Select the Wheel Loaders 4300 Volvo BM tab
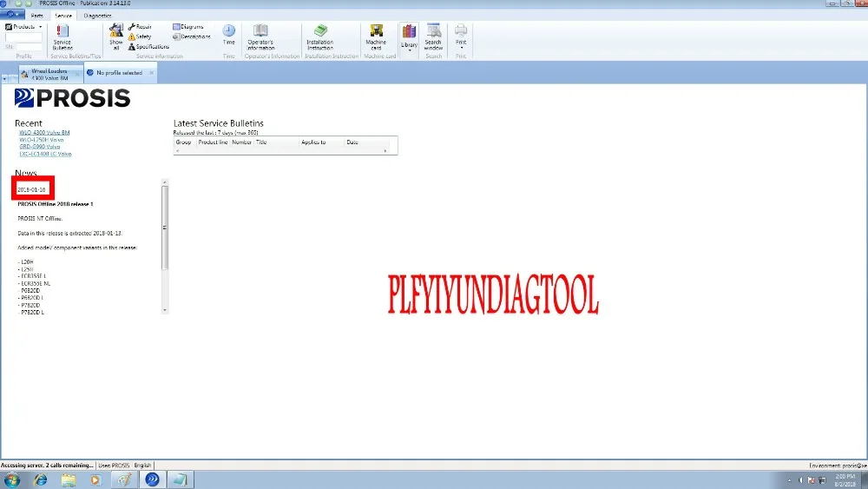 (49, 74)
